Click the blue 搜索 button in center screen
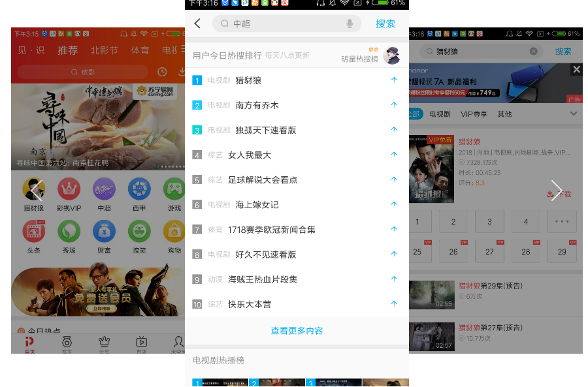 [385, 23]
